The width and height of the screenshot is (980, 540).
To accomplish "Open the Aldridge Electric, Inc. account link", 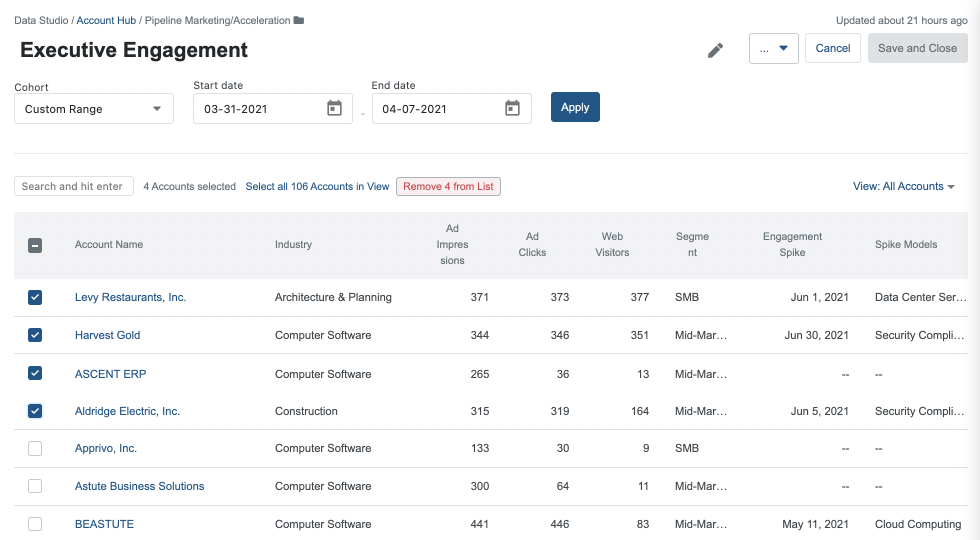I will pos(127,411).
